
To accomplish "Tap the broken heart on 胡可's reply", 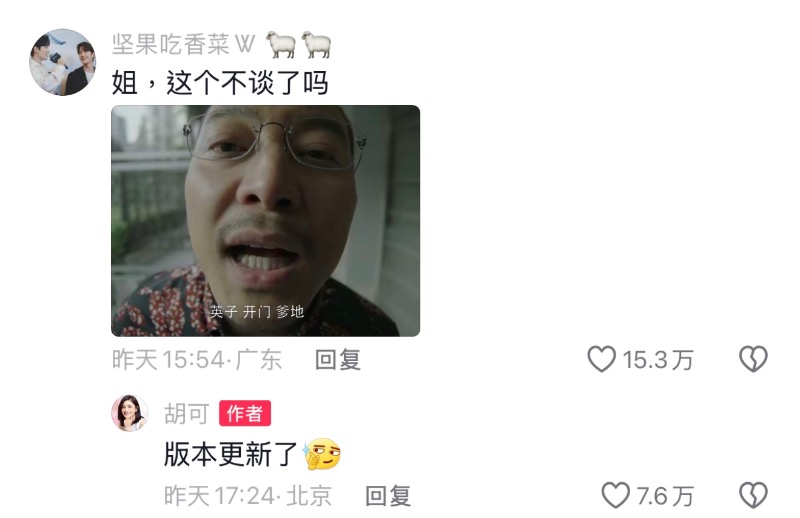I will tap(753, 495).
